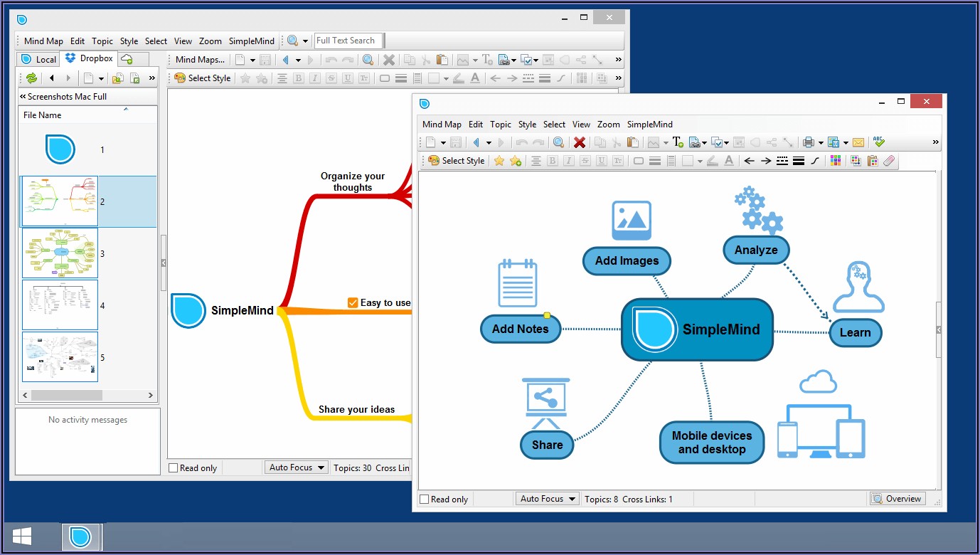This screenshot has width=980, height=555.
Task: Click the Windows Start button
Action: [x=21, y=536]
